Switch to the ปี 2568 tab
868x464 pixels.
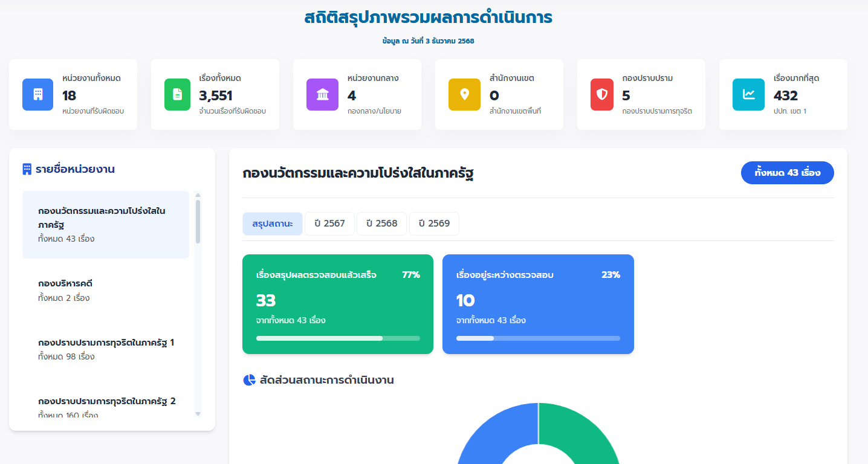click(x=382, y=224)
